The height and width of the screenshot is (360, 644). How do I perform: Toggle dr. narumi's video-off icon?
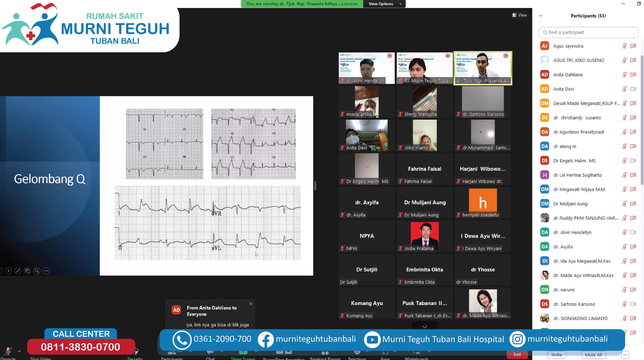click(633, 290)
